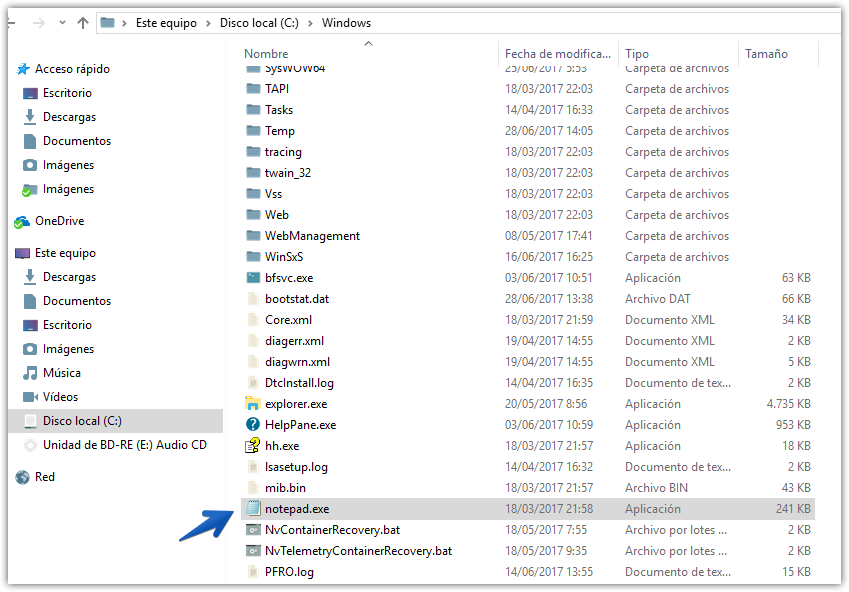Viewport: 849px width, 592px height.
Task: Select Este equipo computer icon
Action: tap(23, 253)
